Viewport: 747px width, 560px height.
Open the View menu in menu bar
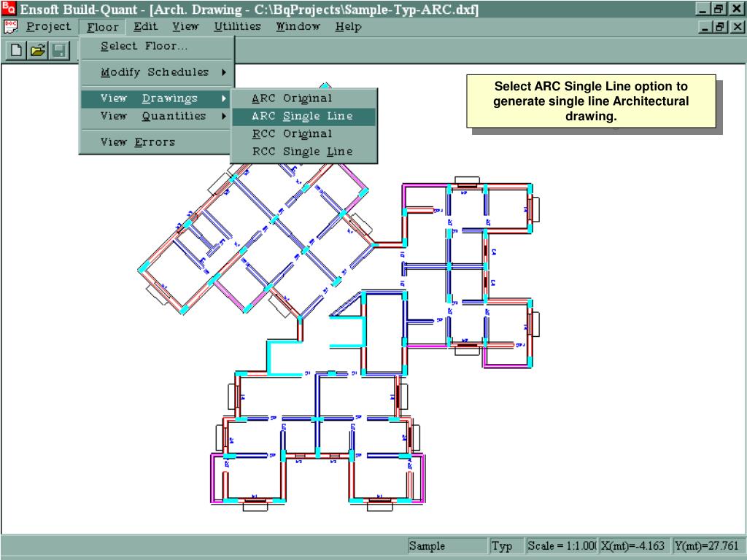point(185,27)
